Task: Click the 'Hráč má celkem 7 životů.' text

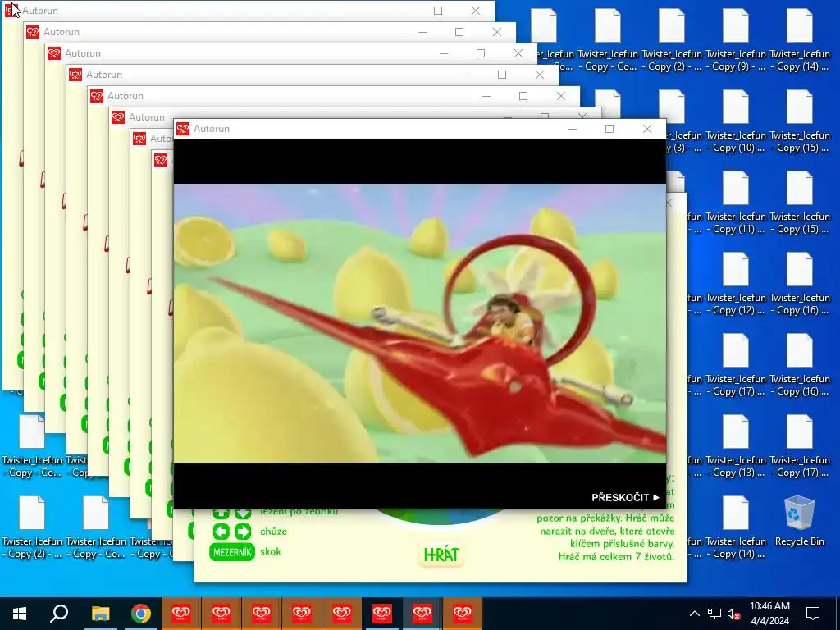Action: click(616, 557)
